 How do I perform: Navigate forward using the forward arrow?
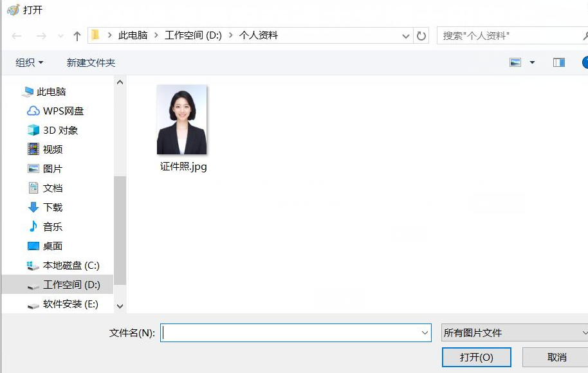click(40, 35)
